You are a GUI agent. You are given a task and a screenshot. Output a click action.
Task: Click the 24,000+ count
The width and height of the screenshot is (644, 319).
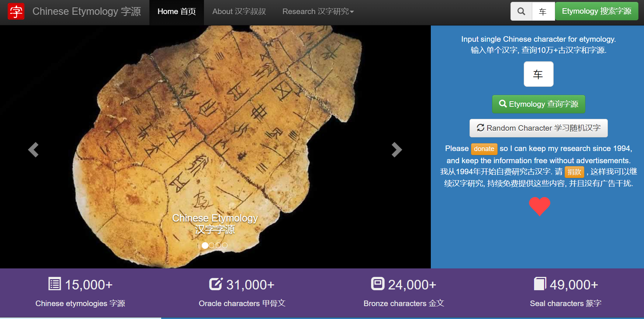pos(412,285)
